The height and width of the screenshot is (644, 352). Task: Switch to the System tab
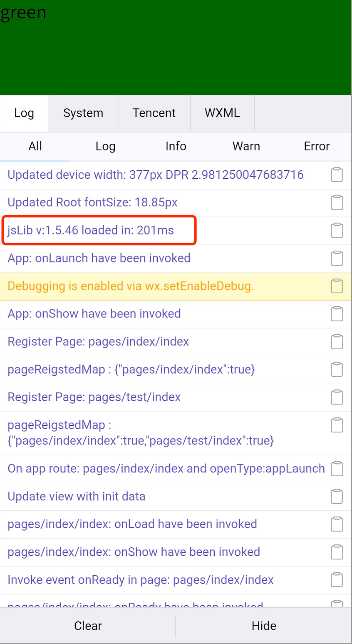click(x=83, y=113)
